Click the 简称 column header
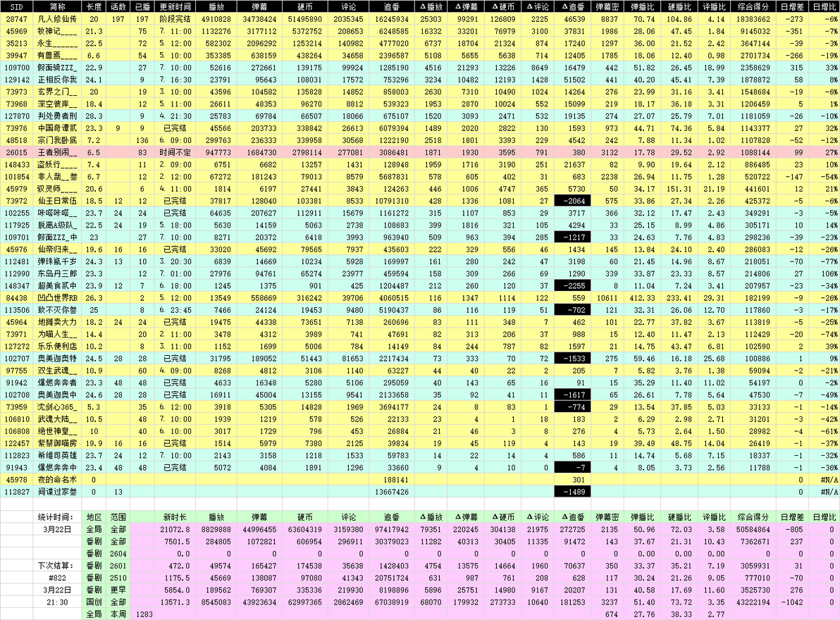Screen dimensions: 840x620 coord(58,6)
